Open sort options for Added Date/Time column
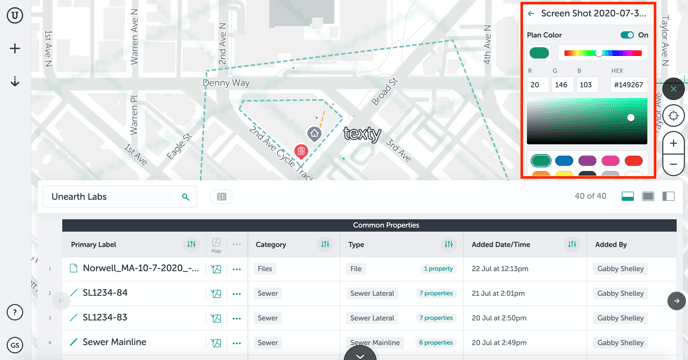 572,245
